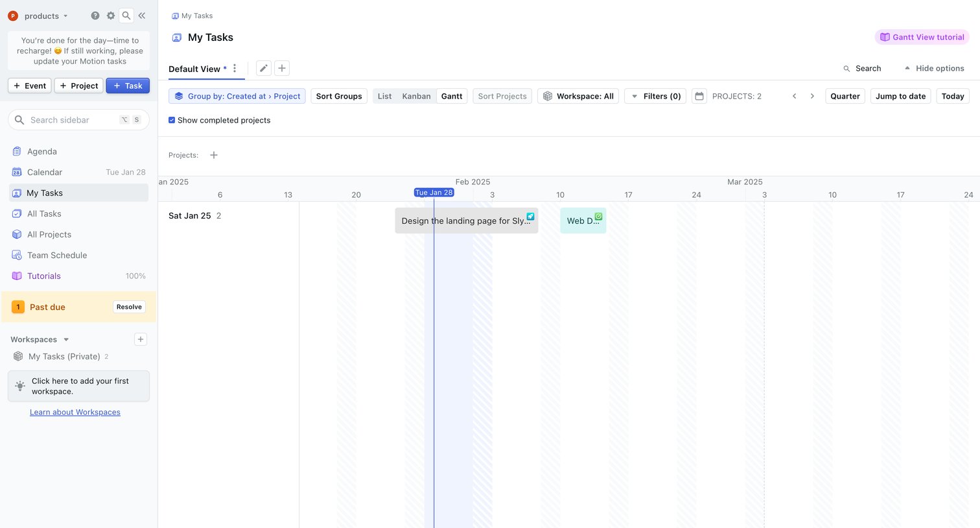
Task: Click the Today button
Action: [953, 96]
